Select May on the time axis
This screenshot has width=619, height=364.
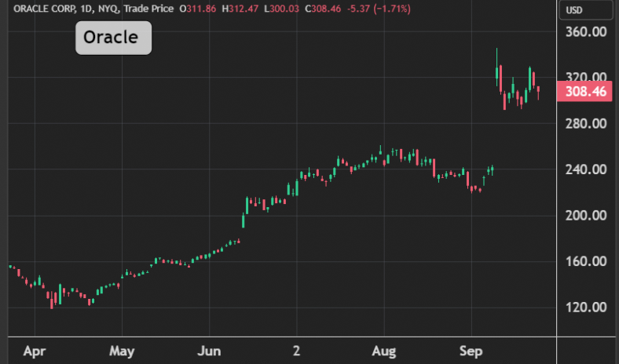click(122, 350)
